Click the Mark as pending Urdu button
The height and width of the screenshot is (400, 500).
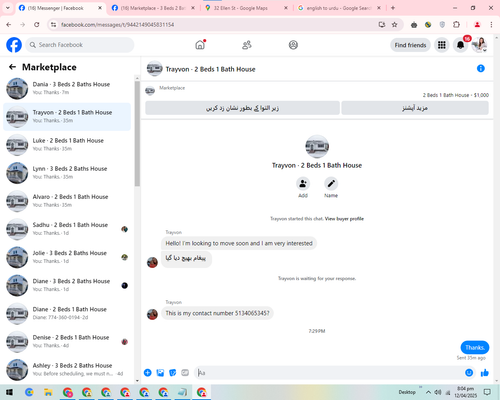coord(242,108)
